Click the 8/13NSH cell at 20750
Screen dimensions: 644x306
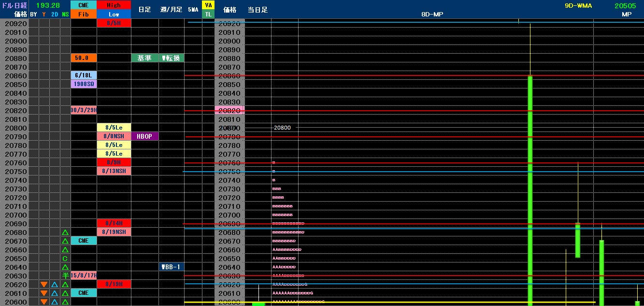click(x=114, y=171)
